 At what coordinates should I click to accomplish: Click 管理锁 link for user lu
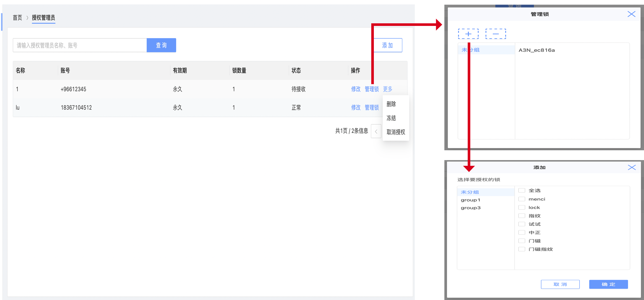(372, 108)
